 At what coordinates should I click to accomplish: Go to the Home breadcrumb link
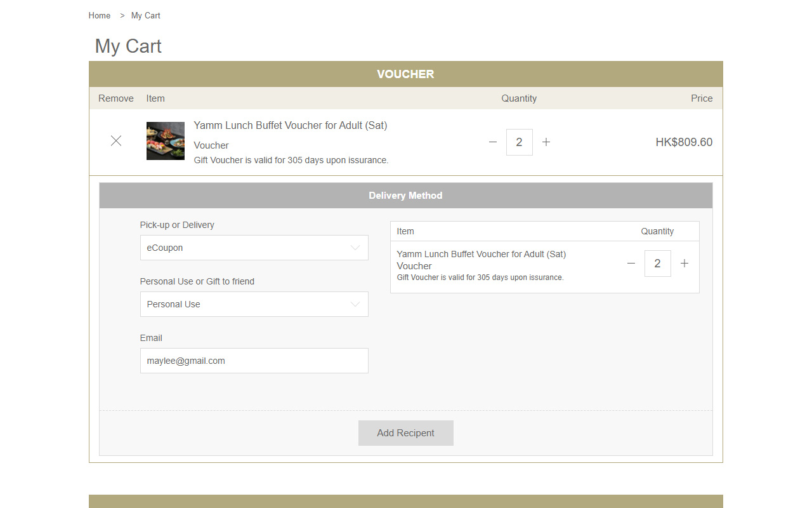[100, 15]
